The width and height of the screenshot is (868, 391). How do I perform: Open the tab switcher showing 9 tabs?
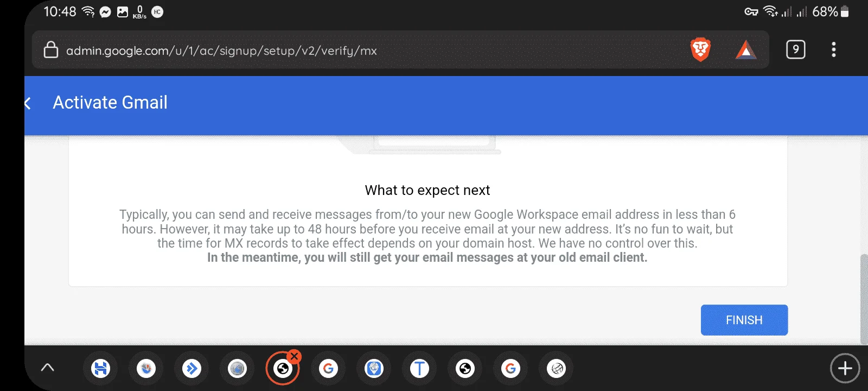[x=795, y=49]
